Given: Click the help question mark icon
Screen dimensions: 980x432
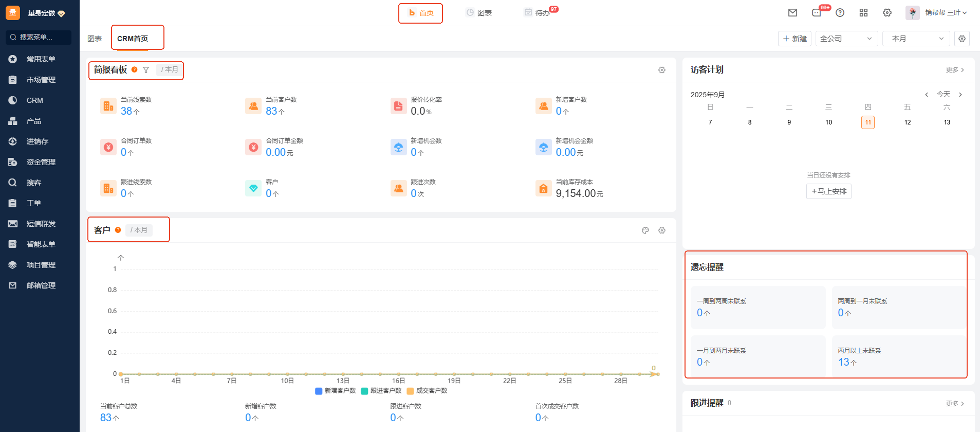Looking at the screenshot, I should [840, 13].
